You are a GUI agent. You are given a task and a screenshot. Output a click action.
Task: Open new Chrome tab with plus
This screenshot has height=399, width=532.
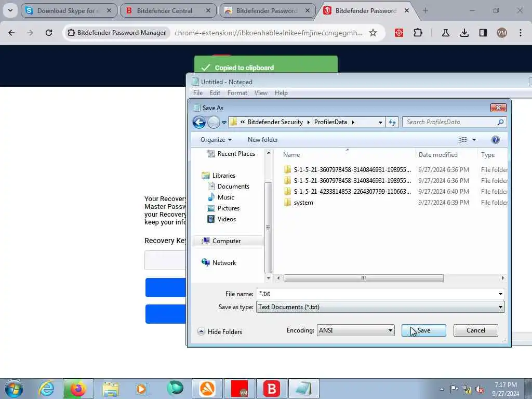pyautogui.click(x=425, y=10)
